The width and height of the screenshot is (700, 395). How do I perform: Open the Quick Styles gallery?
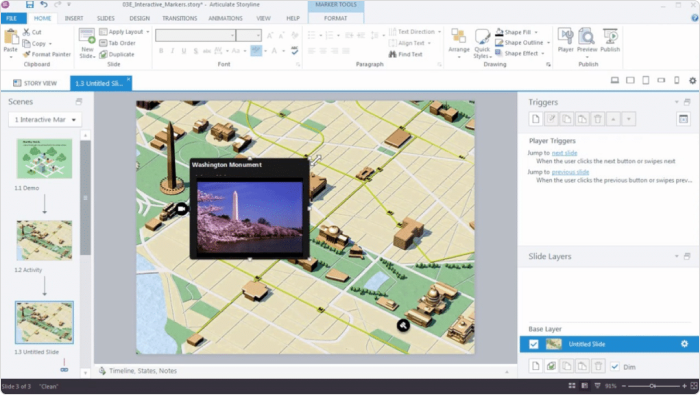482,43
